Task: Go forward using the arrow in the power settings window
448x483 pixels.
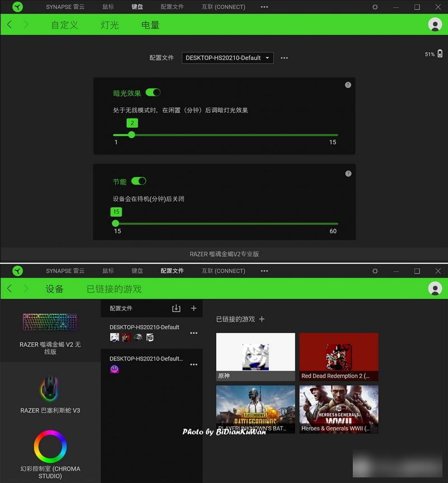Action: (x=26, y=24)
